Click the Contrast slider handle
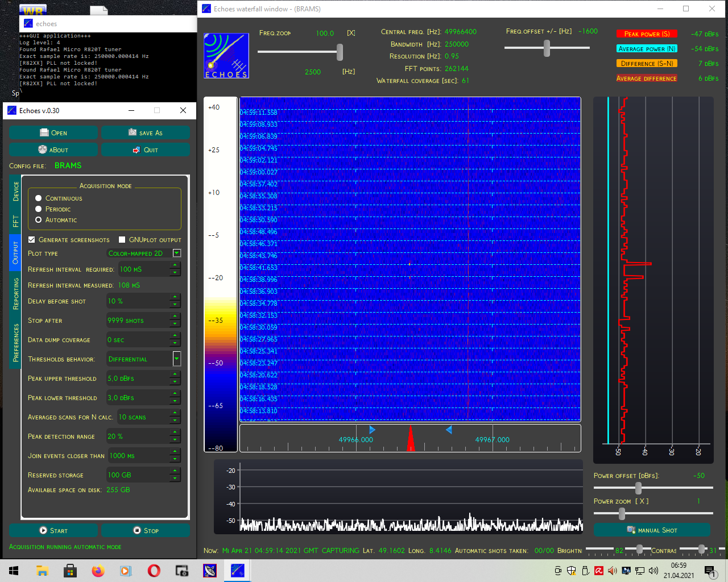The height and width of the screenshot is (582, 728). (x=701, y=548)
